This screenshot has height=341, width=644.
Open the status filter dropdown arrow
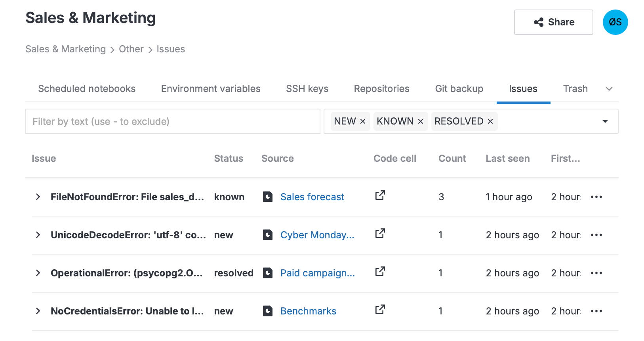pyautogui.click(x=605, y=121)
